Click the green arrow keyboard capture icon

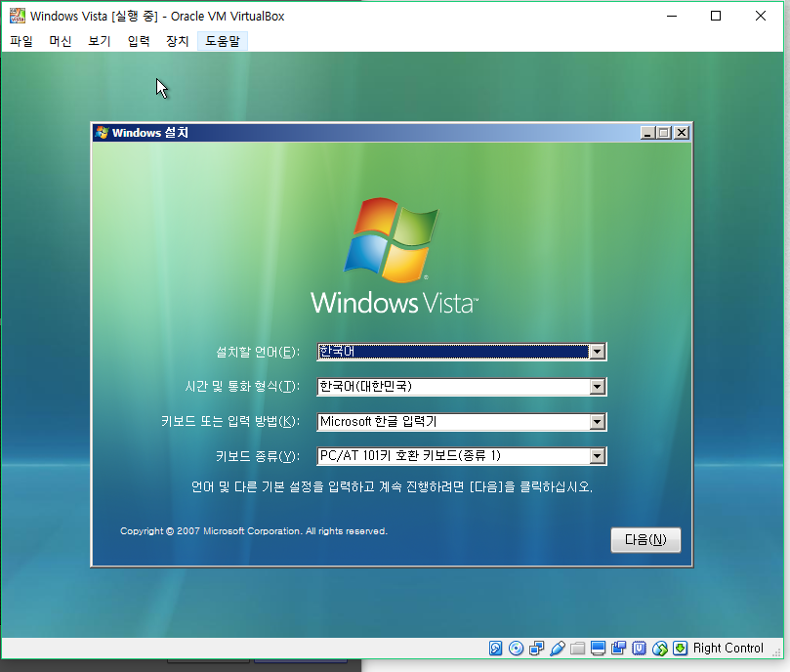click(680, 649)
